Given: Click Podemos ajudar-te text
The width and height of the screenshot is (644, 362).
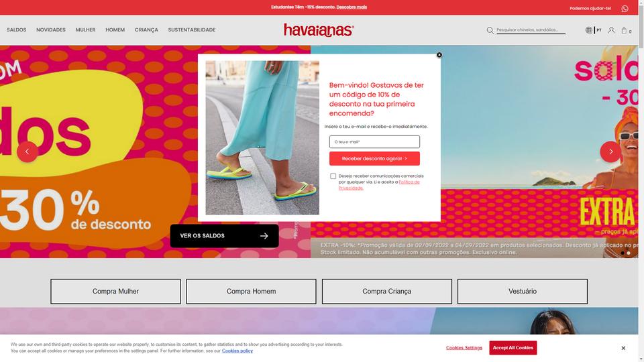Looking at the screenshot, I should pyautogui.click(x=590, y=9).
